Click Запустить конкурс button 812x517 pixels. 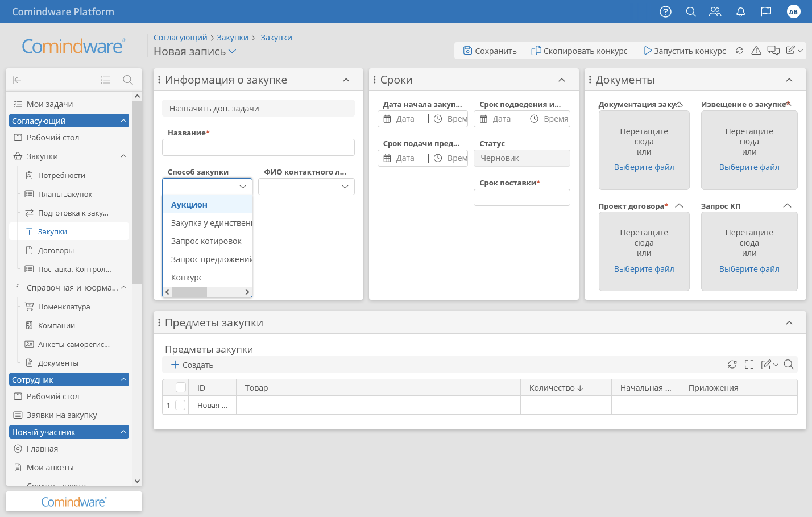[685, 51]
